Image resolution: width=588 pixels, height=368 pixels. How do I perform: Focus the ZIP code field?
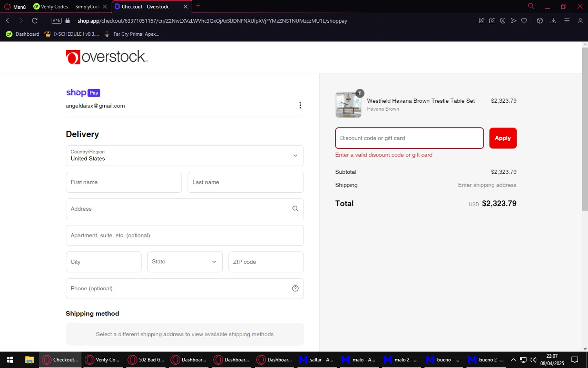tap(266, 262)
